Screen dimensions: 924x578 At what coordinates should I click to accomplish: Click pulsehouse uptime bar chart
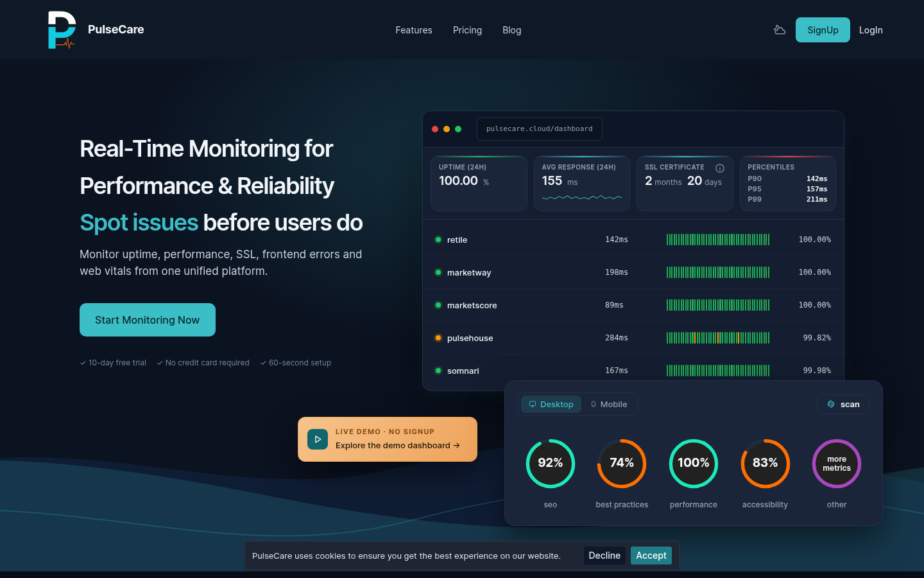(718, 338)
